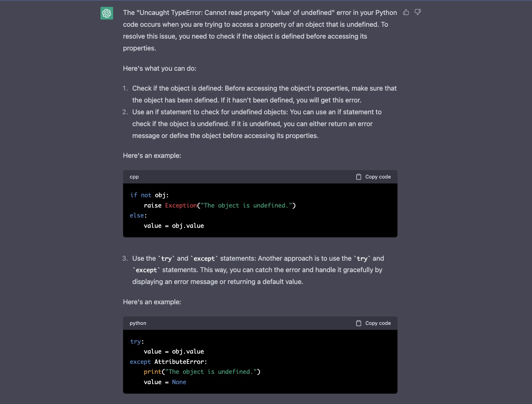This screenshot has width=532, height=404.
Task: Click the clipboard icon on the cpp code block
Action: 358,177
